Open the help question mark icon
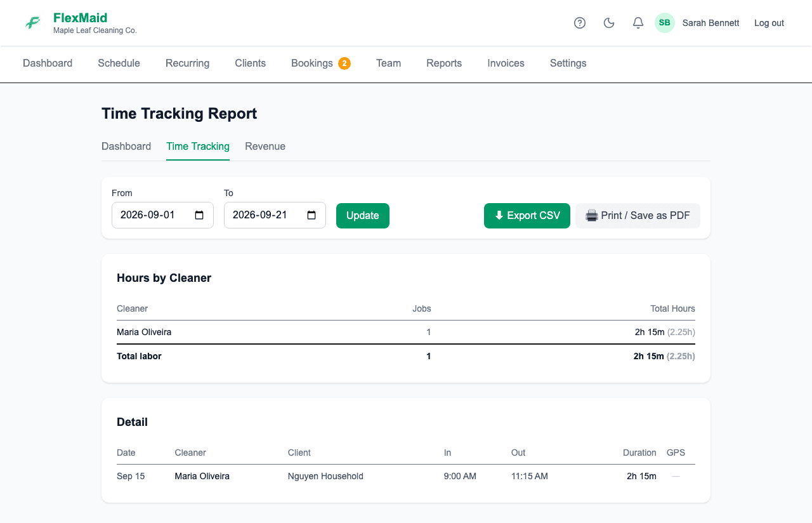 click(580, 23)
